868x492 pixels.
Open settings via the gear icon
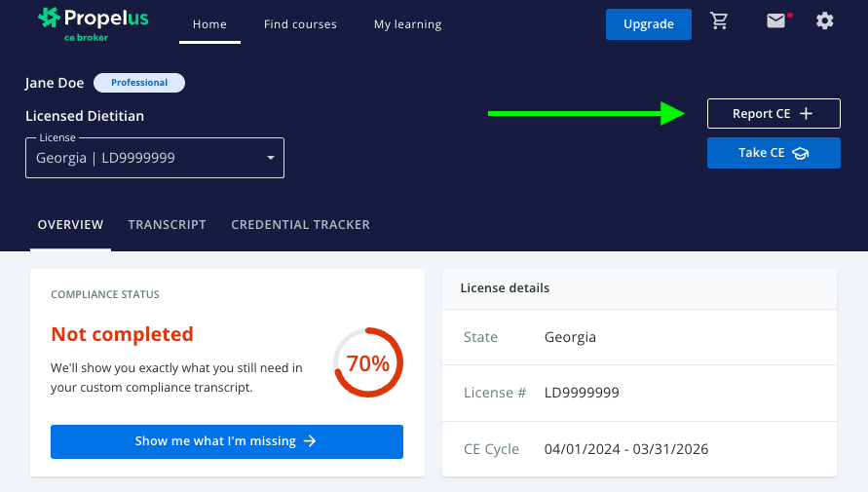click(x=825, y=20)
